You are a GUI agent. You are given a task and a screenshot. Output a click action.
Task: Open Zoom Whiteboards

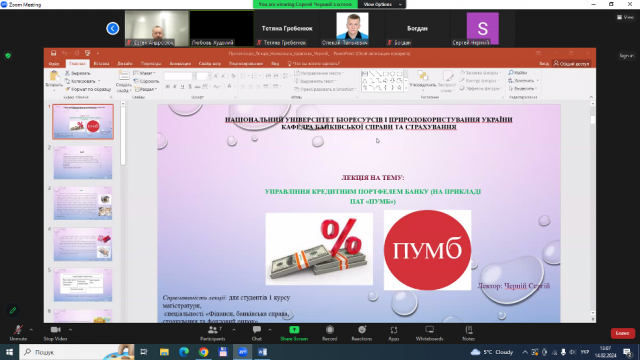tap(429, 333)
